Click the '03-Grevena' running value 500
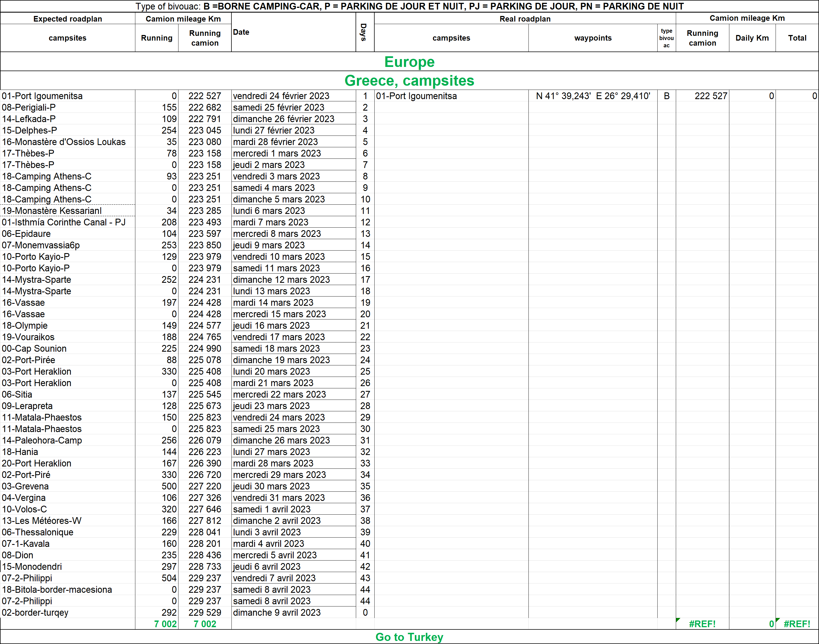 (169, 486)
